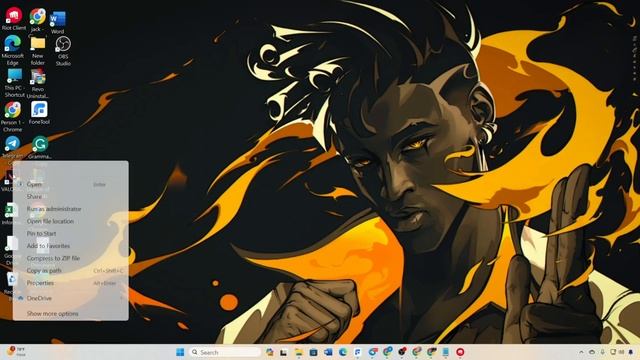640x360 pixels.
Task: Expand the OneDrive submenu
Action: click(x=71, y=298)
